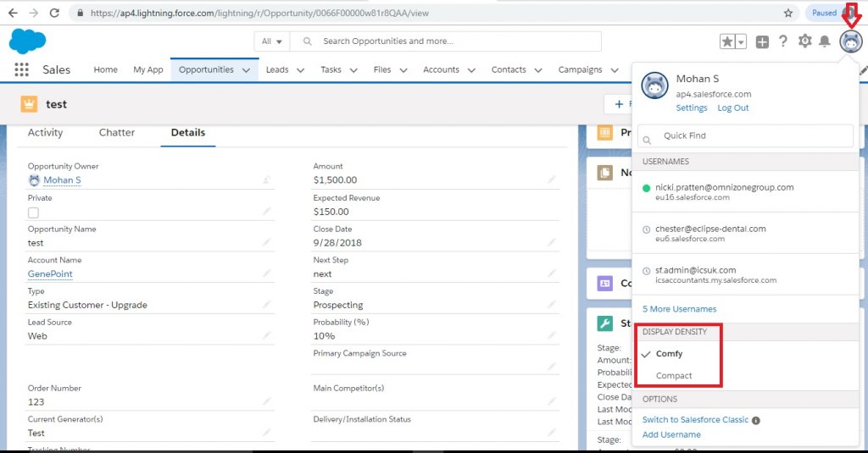The width and height of the screenshot is (868, 453).
Task: Open GenePoint account link
Action: (50, 273)
